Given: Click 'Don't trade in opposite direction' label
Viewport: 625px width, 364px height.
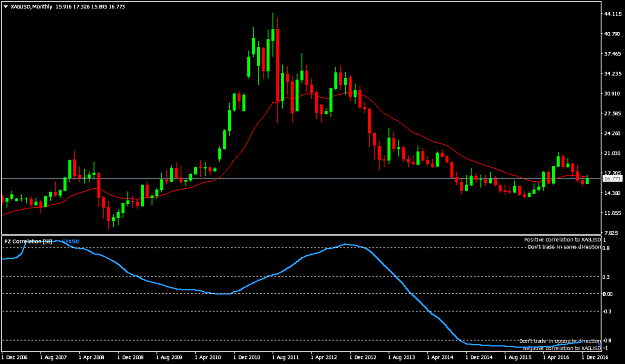Looking at the screenshot, I should click(560, 341).
